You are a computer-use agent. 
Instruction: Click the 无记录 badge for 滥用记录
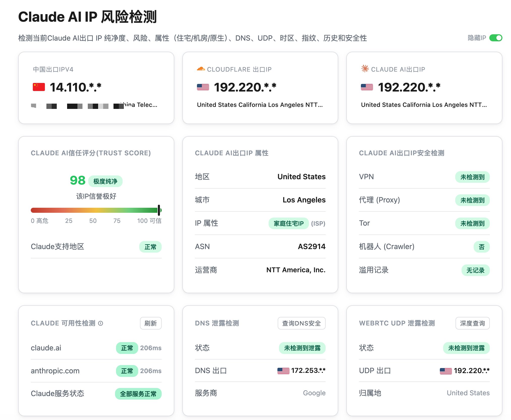pos(475,270)
